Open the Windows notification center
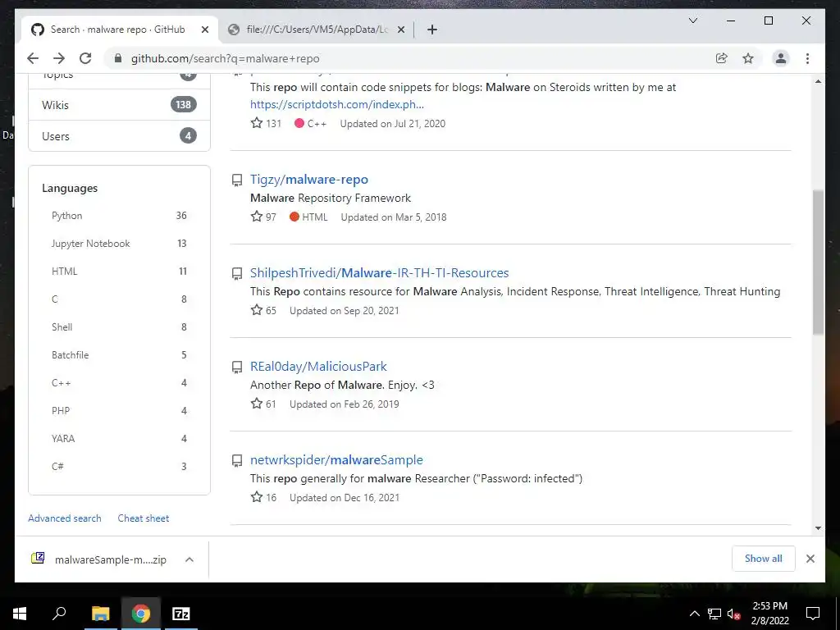The height and width of the screenshot is (630, 840). coord(813,614)
